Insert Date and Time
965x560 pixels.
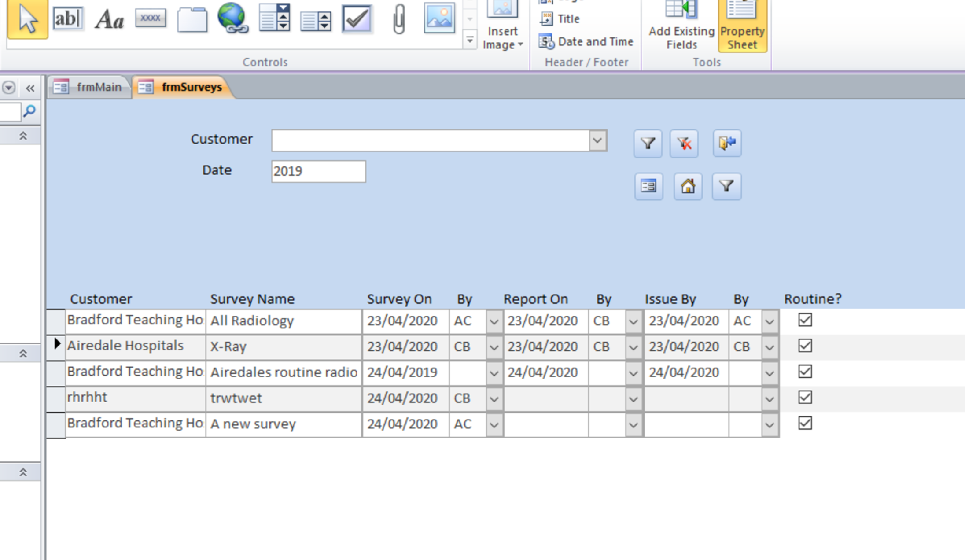[586, 42]
